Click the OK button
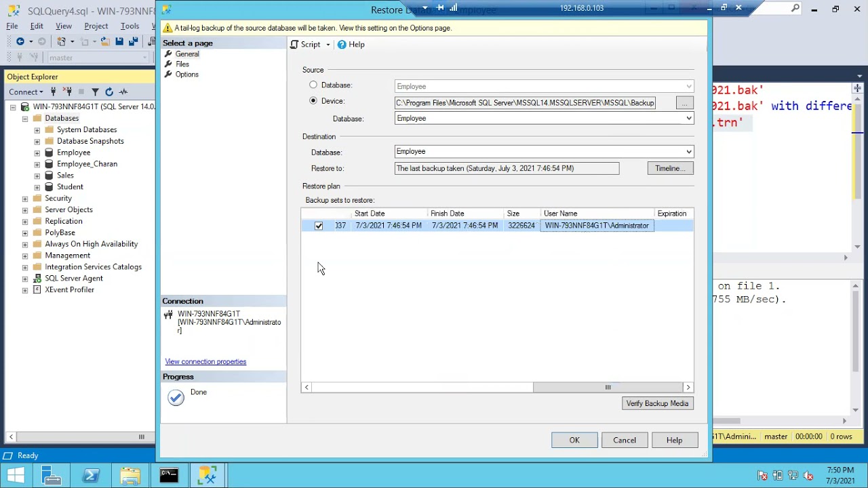Viewport: 868px width, 488px height. coord(574,441)
